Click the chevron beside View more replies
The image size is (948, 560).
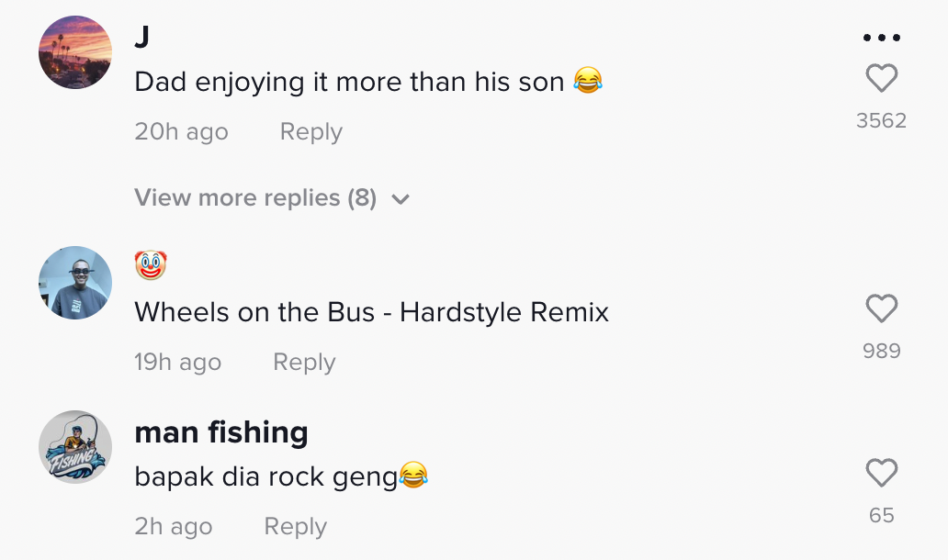[401, 199]
